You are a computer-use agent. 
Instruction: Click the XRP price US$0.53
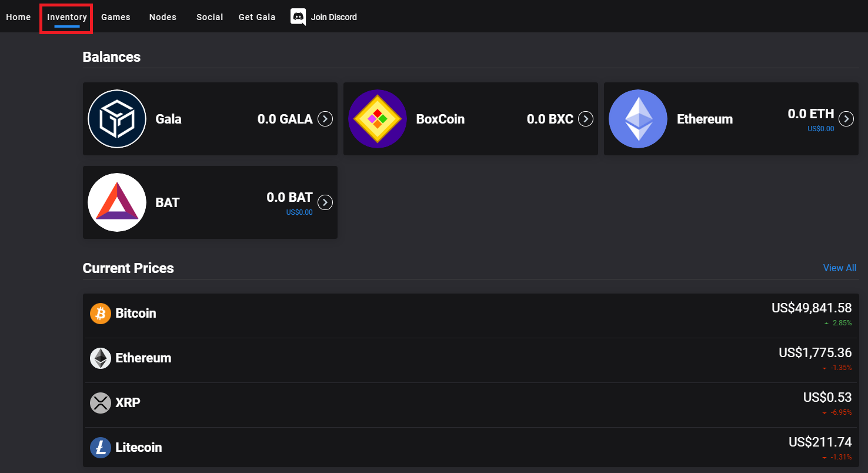[x=827, y=397]
